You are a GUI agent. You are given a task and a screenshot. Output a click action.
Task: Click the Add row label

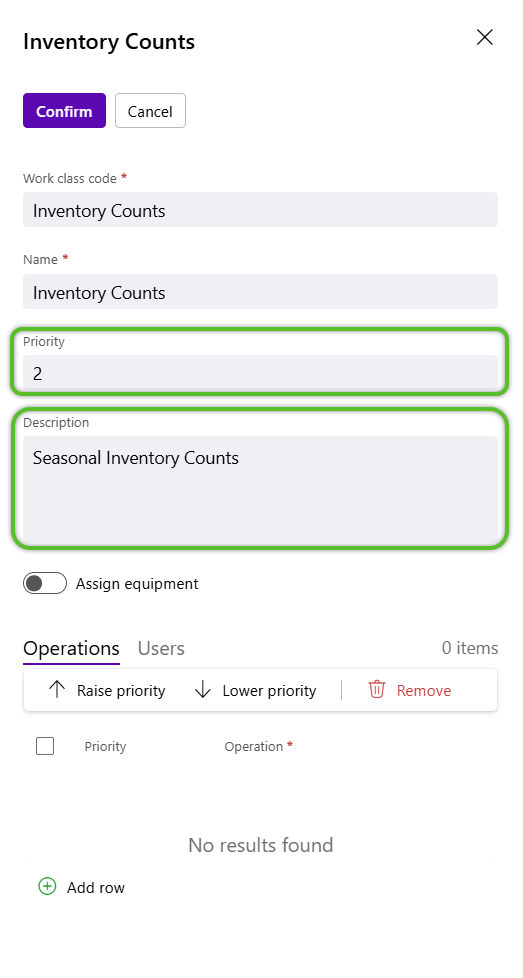[96, 888]
